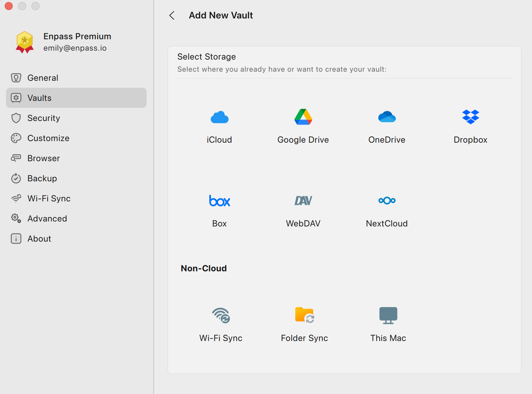Click the Security shield sidebar icon
This screenshot has width=532, height=394.
coord(16,118)
